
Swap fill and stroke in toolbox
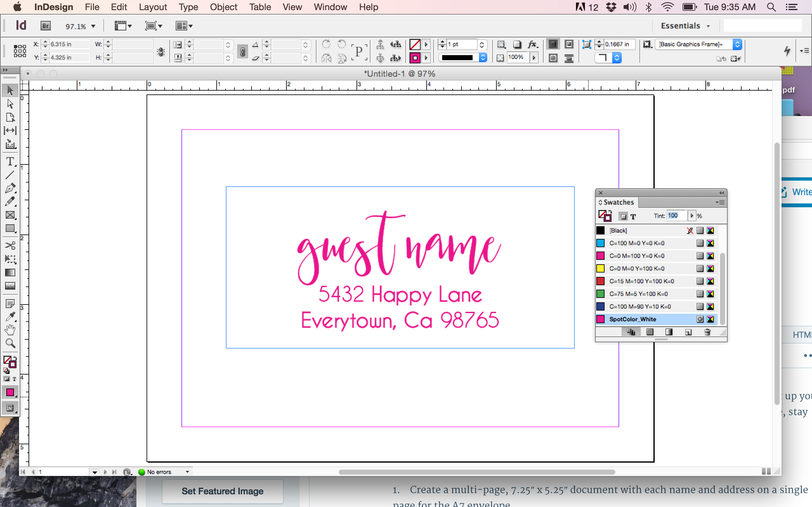point(15,357)
